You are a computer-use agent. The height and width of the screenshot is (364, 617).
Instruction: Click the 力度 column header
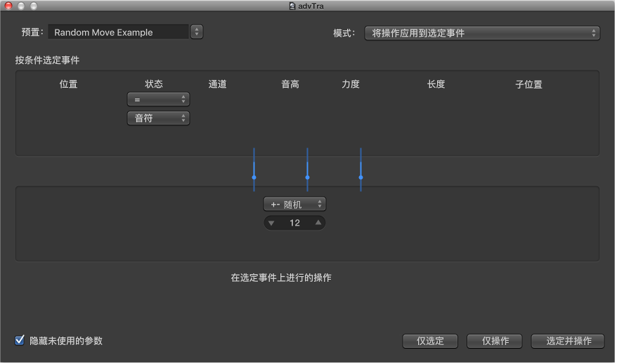point(350,84)
